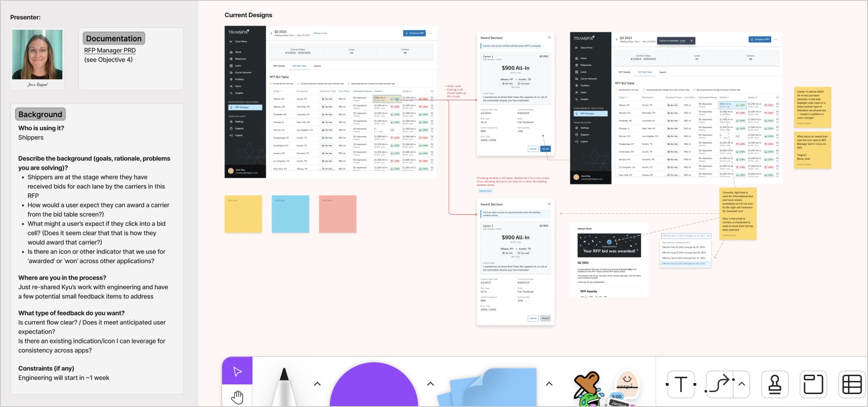
Task: Expand the shape options chevron
Action: 431,384
